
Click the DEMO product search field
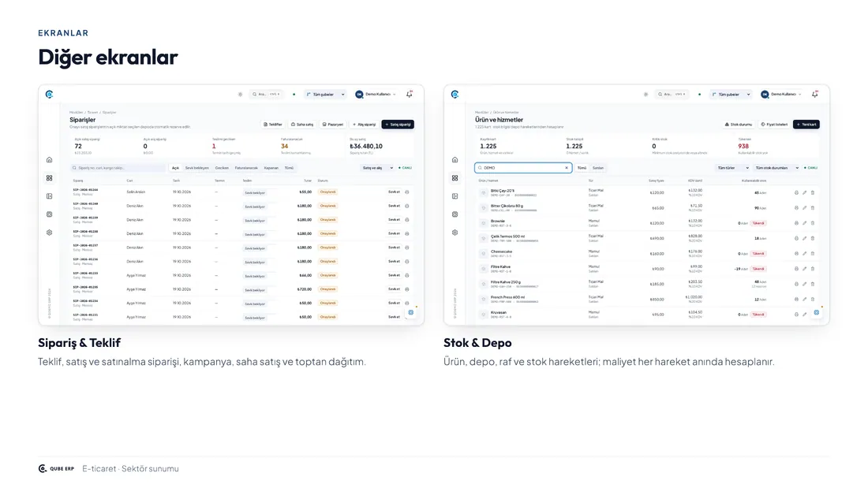(x=523, y=168)
